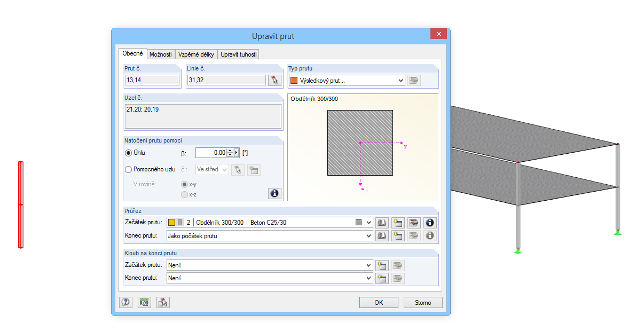Viewport: 644px width, 331px height.
Task: Click the Obdélník 300/300 cross-section preview
Action: 360,143
